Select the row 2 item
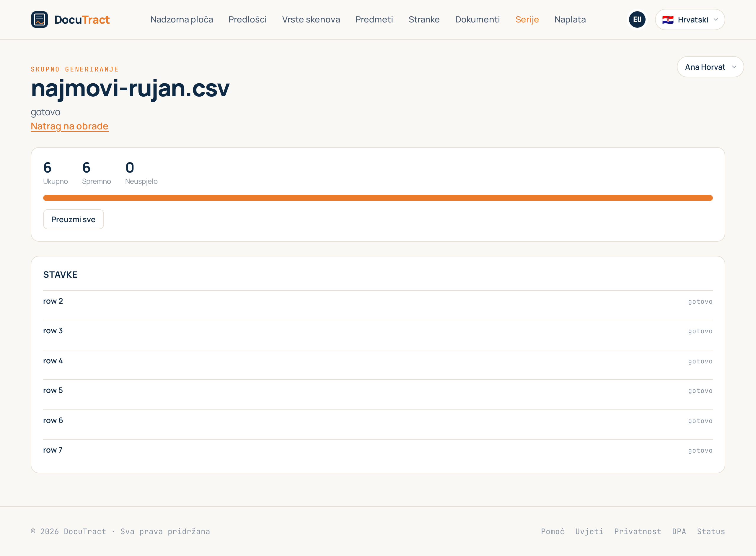 378,305
